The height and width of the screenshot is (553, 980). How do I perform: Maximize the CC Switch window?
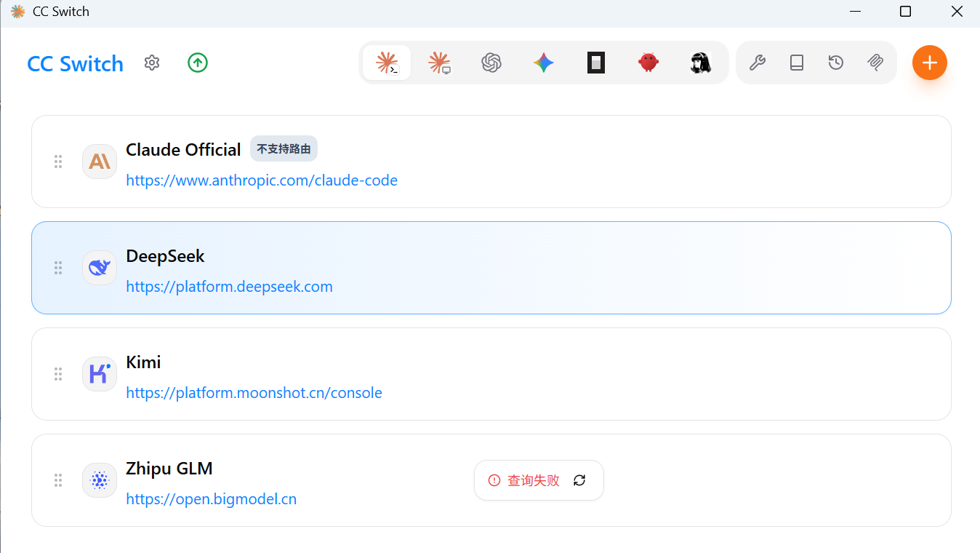coord(905,12)
